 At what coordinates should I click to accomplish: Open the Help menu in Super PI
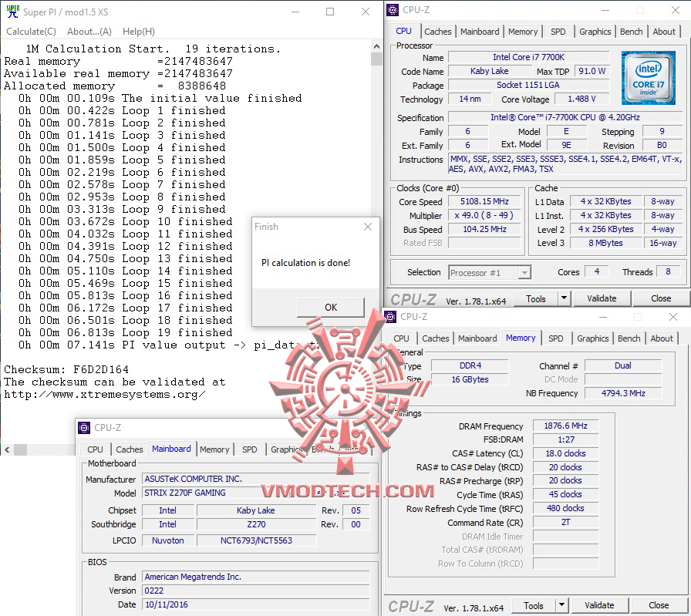tap(138, 31)
